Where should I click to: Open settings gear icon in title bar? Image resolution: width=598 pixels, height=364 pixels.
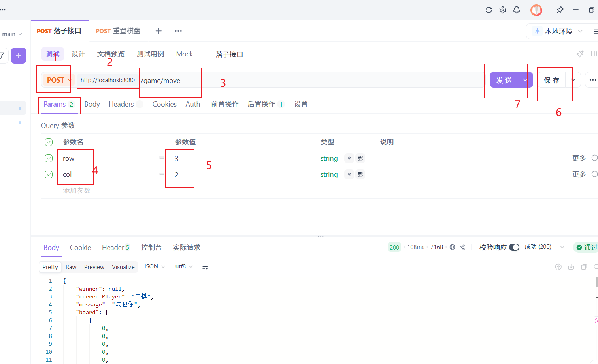[503, 10]
